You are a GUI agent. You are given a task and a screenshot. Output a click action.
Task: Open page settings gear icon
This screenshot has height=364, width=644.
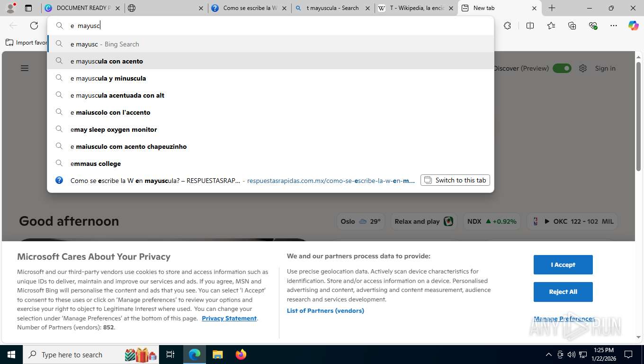[x=583, y=68]
